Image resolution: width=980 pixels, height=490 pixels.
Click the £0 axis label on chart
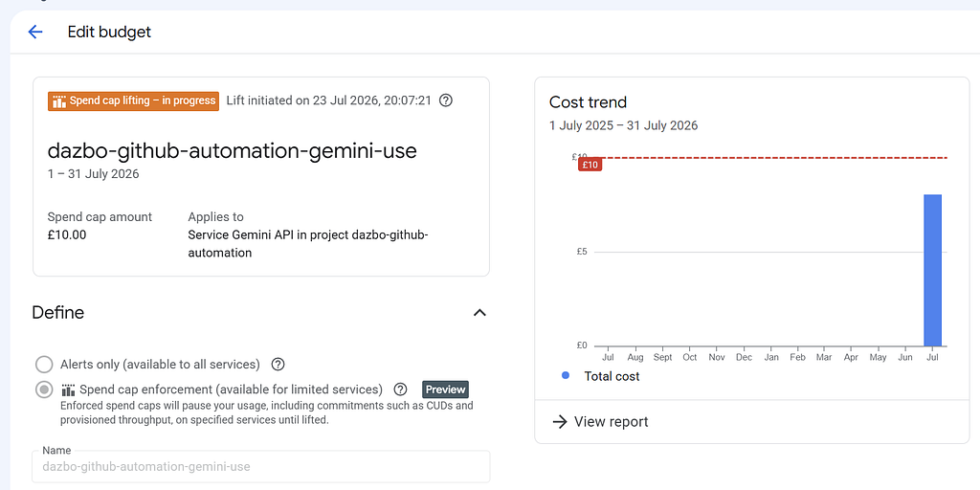pyautogui.click(x=580, y=345)
